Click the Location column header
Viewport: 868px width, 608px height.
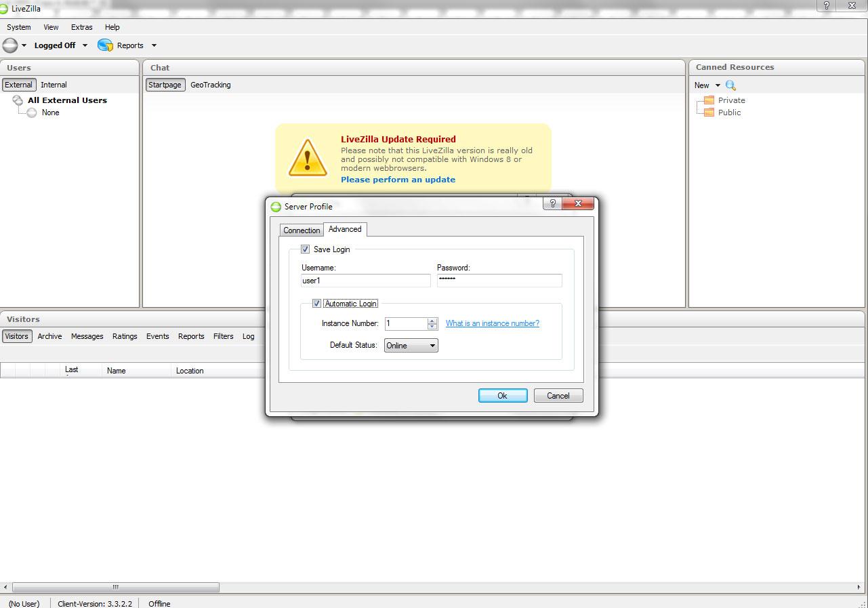[217, 371]
